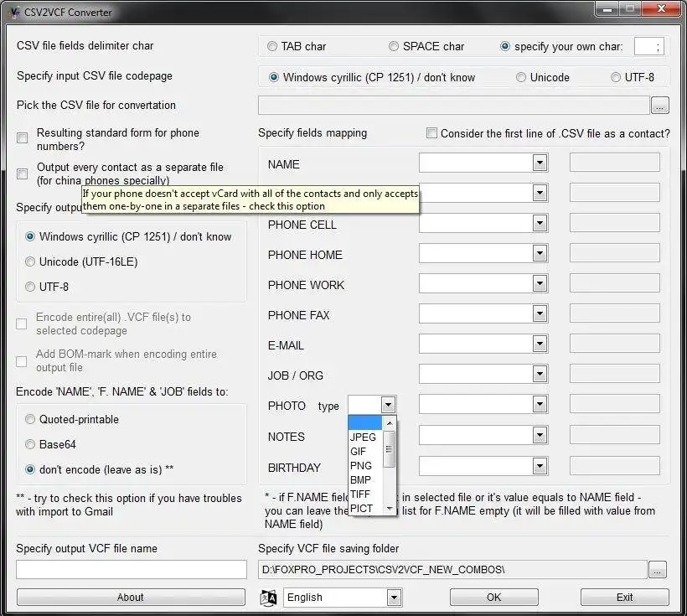Viewport: 687px width, 616px height.
Task: Choose TIFF in photo type list
Action: [365, 494]
